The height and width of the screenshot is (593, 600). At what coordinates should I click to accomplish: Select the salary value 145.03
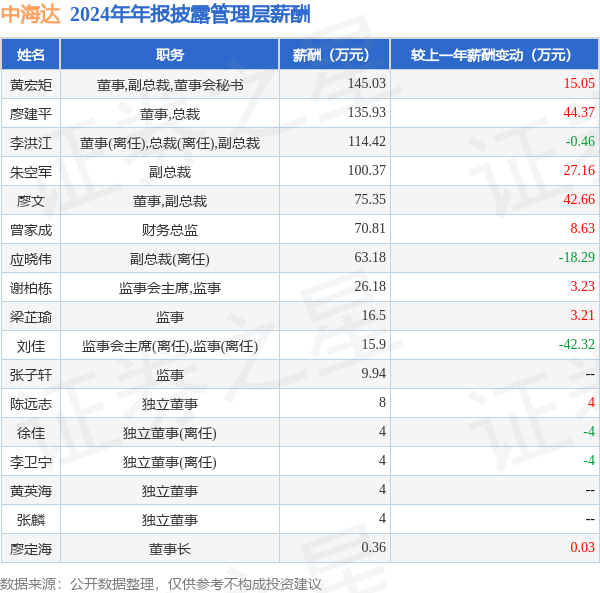click(x=367, y=83)
